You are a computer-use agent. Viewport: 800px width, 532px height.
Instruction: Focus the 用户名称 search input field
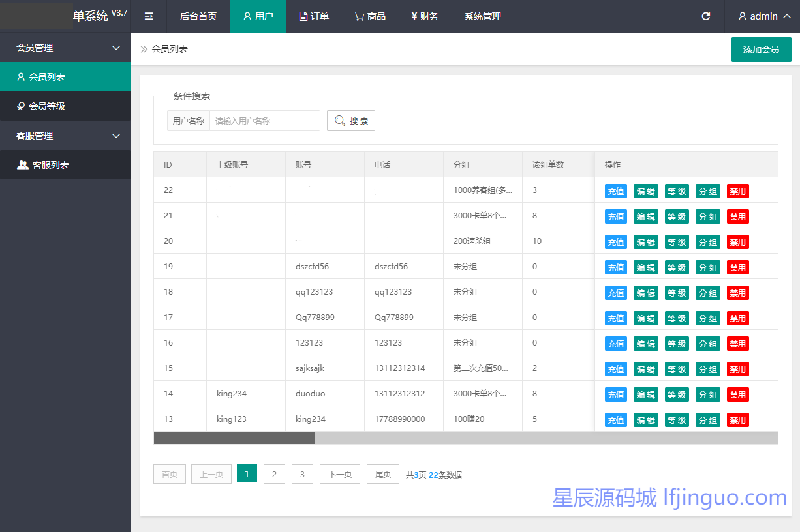264,121
